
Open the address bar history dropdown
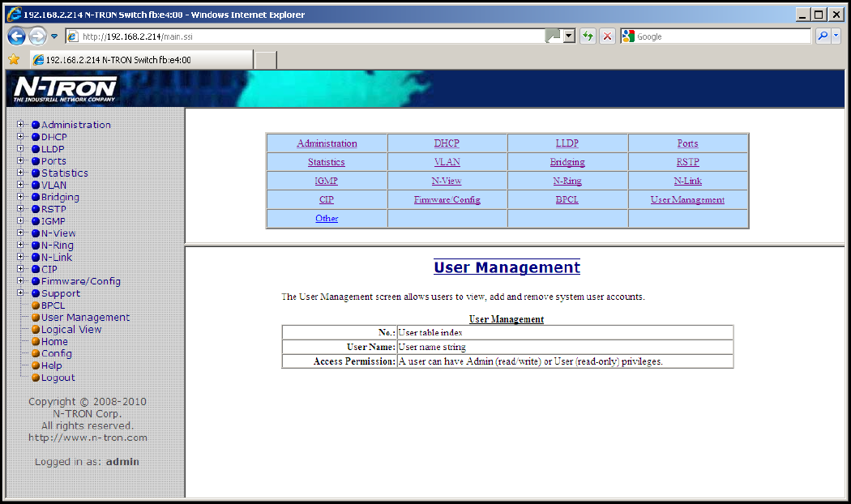(x=569, y=36)
